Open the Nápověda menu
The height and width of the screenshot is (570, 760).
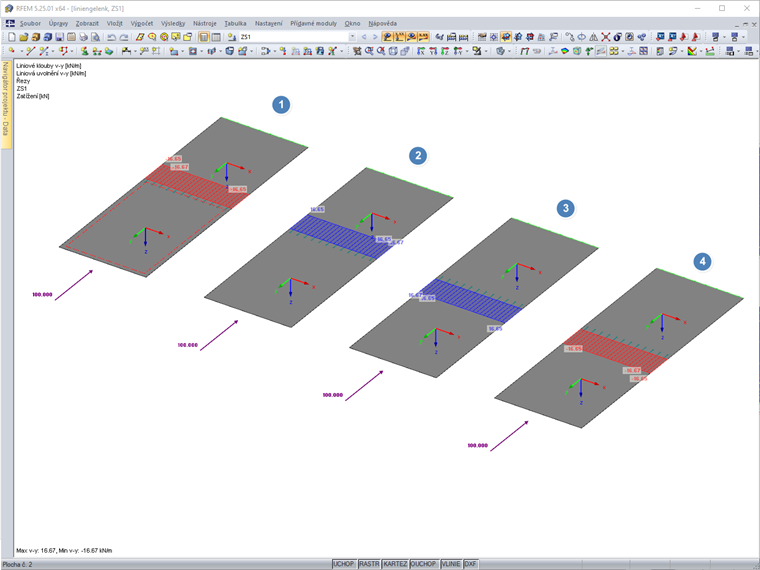[382, 23]
